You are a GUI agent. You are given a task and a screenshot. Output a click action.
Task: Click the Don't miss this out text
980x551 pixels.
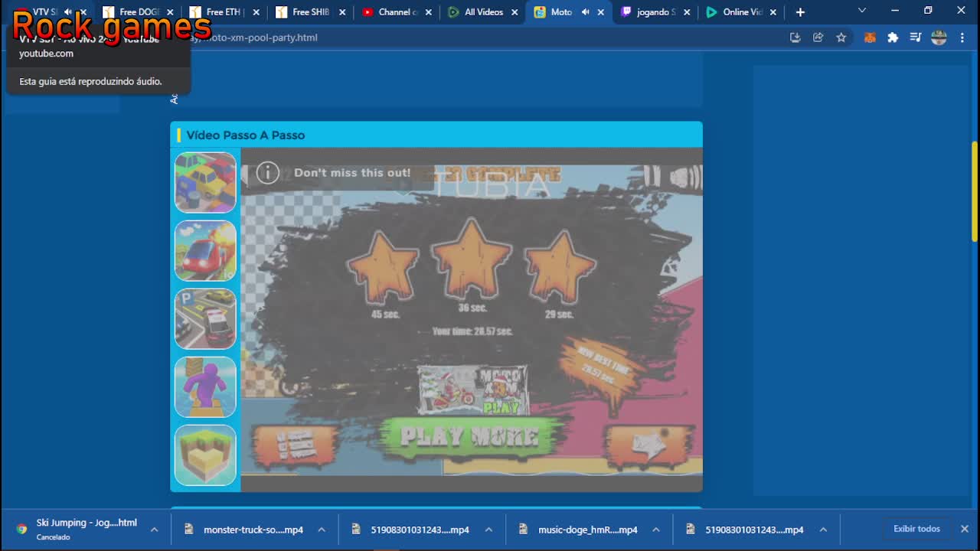(x=352, y=173)
